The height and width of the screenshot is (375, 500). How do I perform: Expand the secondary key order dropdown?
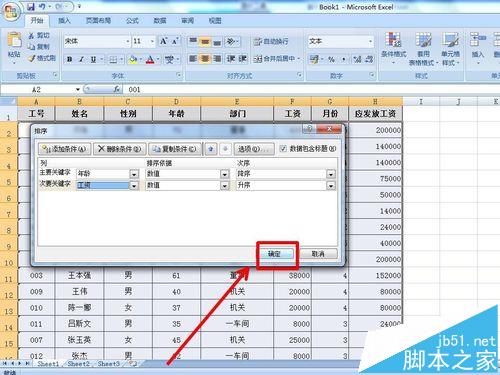331,185
